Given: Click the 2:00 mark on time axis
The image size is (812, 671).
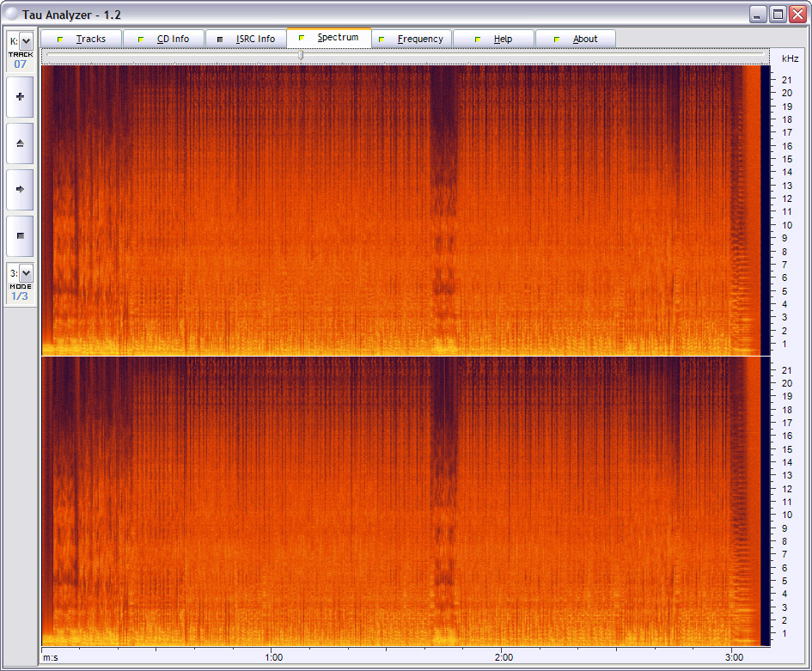Looking at the screenshot, I should coord(504,657).
